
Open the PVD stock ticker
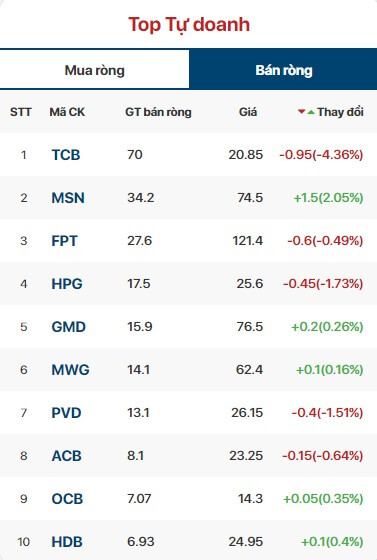66,413
